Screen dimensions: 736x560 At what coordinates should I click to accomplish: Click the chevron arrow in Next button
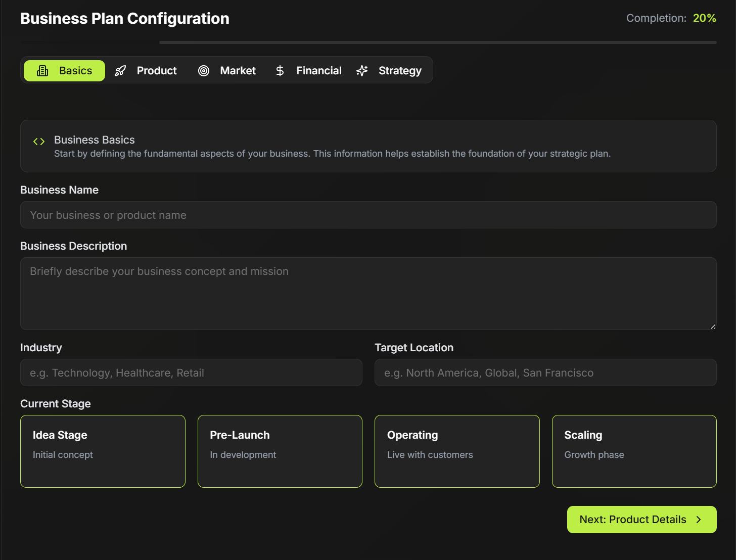coord(699,520)
